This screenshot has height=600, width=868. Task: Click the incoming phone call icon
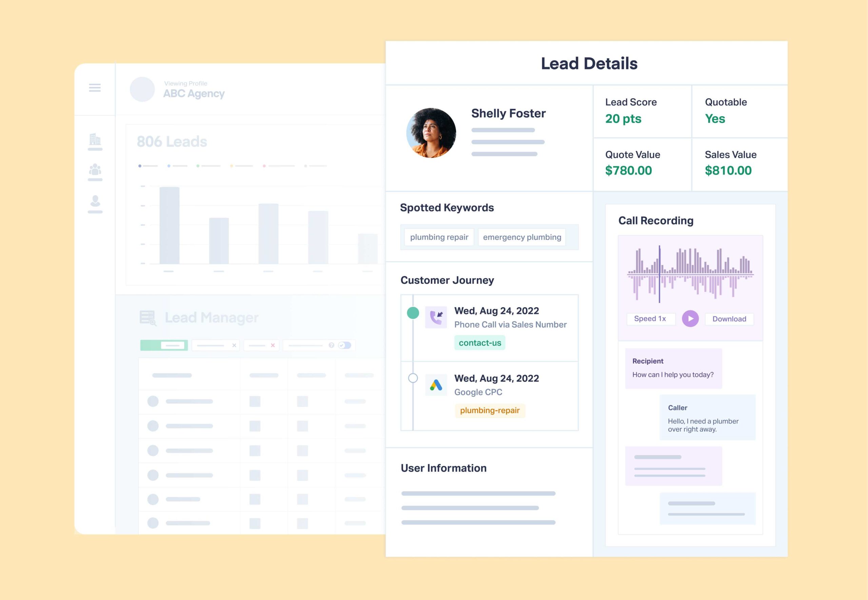(x=436, y=317)
